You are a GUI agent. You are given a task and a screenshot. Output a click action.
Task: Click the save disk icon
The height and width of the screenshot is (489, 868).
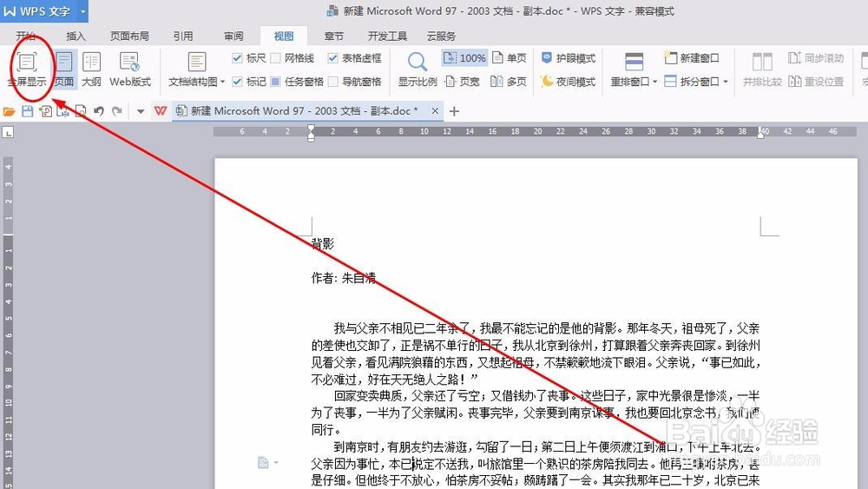pyautogui.click(x=27, y=111)
